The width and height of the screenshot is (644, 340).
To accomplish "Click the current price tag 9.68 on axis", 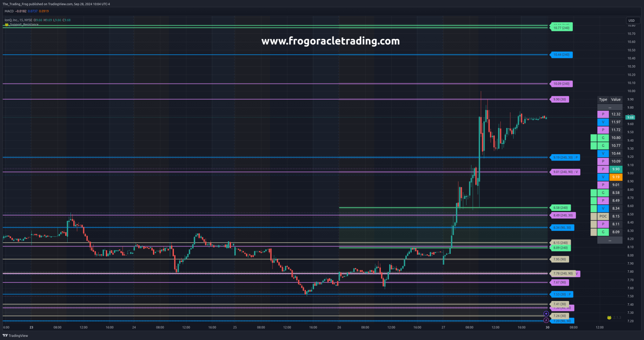I will click(630, 117).
